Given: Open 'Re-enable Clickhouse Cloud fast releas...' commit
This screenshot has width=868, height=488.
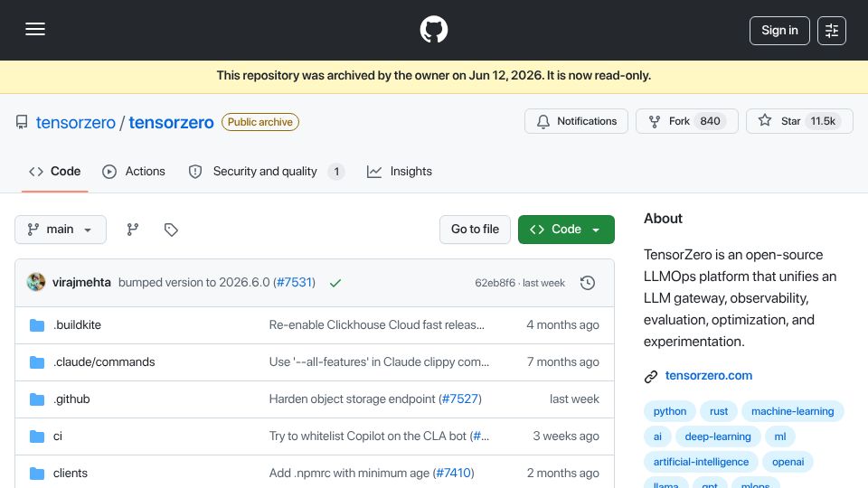Looking at the screenshot, I should tap(376, 324).
